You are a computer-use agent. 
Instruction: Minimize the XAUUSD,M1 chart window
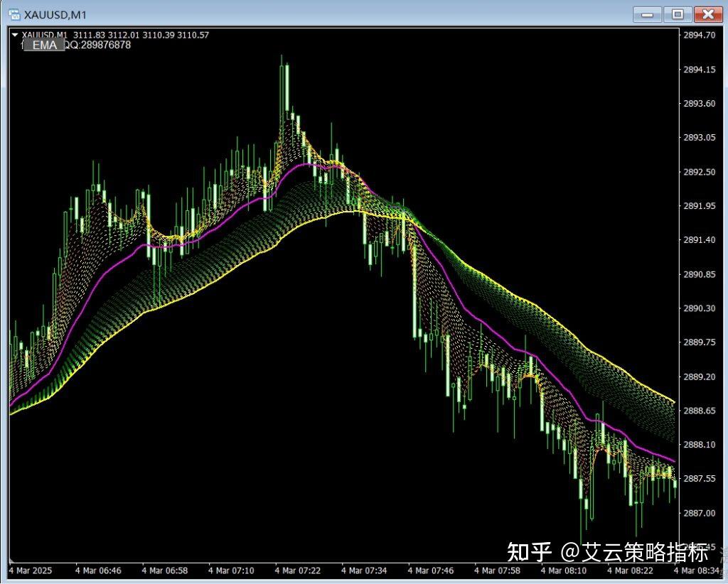tap(647, 14)
